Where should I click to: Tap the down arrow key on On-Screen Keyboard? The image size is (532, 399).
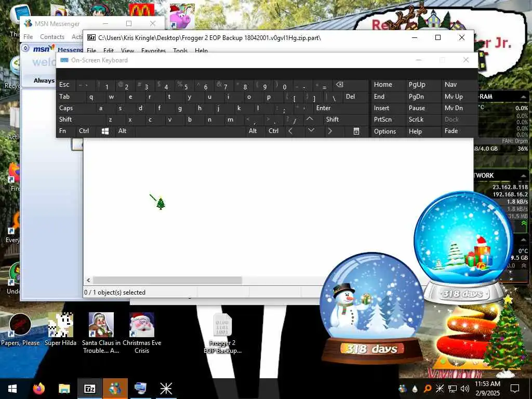point(311,131)
